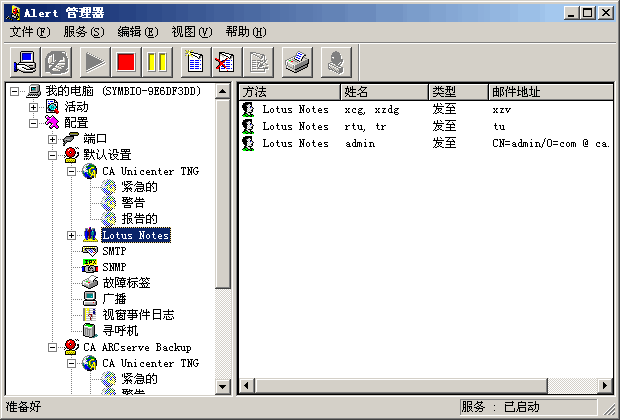This screenshot has width=620, height=420.
Task: Expand the 端口 tree node
Action: click(x=53, y=139)
